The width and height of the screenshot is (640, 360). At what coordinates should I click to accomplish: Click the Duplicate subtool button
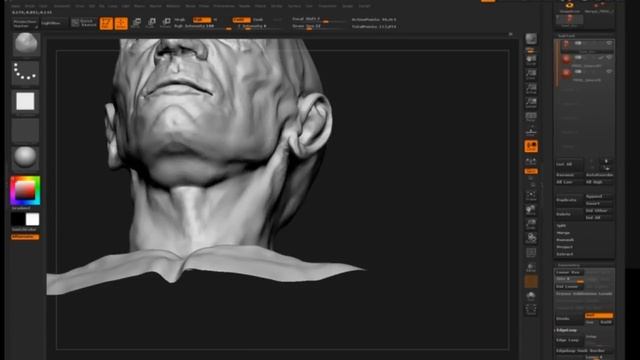click(x=569, y=200)
